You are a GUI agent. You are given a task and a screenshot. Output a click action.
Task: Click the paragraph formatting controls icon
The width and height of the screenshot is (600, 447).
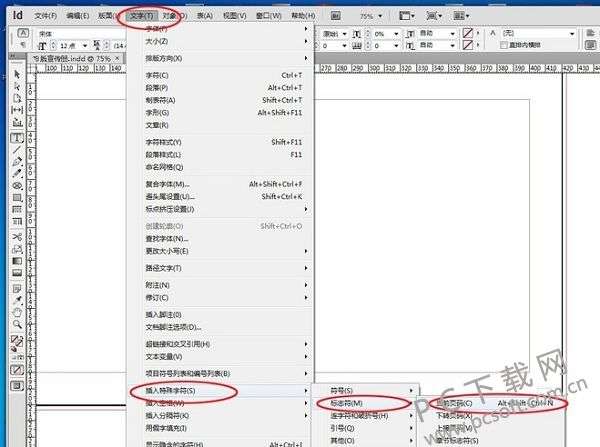23,44
